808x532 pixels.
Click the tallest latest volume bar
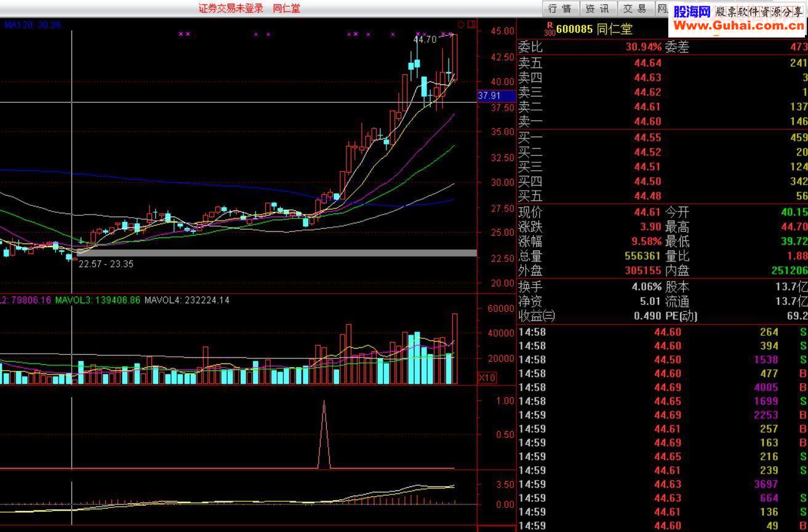tap(455, 349)
